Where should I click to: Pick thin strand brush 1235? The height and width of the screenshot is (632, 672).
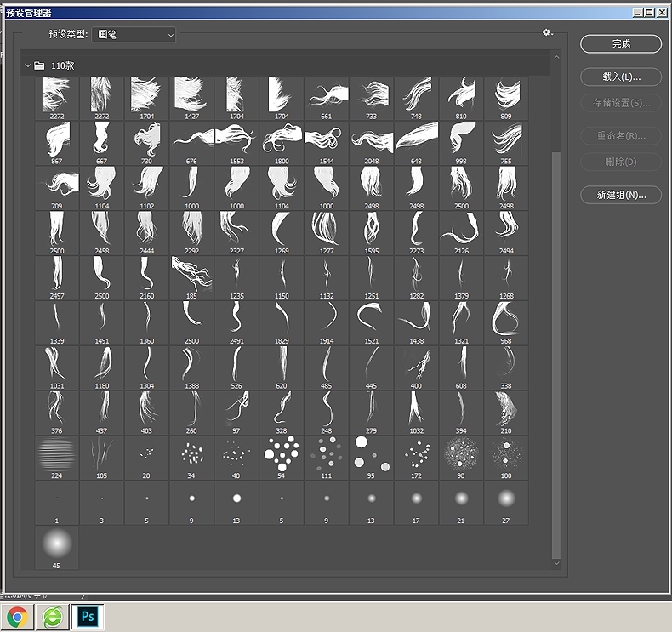[x=236, y=278]
